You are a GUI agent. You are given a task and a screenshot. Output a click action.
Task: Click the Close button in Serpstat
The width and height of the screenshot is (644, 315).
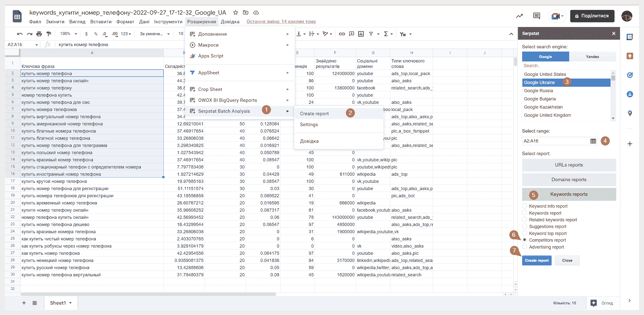tap(567, 260)
